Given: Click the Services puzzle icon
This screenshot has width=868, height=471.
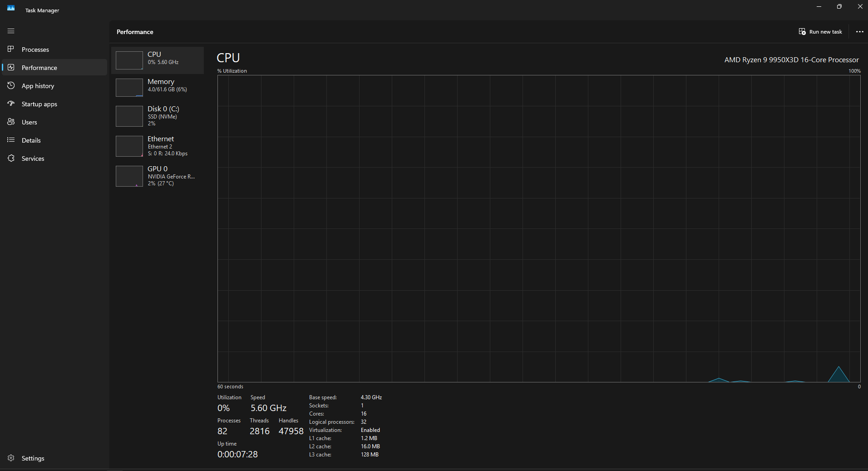Looking at the screenshot, I should pos(11,158).
